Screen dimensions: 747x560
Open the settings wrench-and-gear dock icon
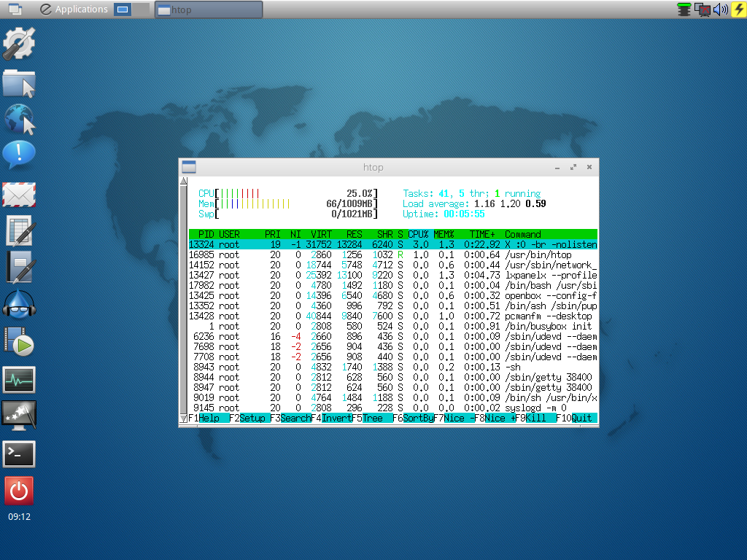tap(19, 43)
